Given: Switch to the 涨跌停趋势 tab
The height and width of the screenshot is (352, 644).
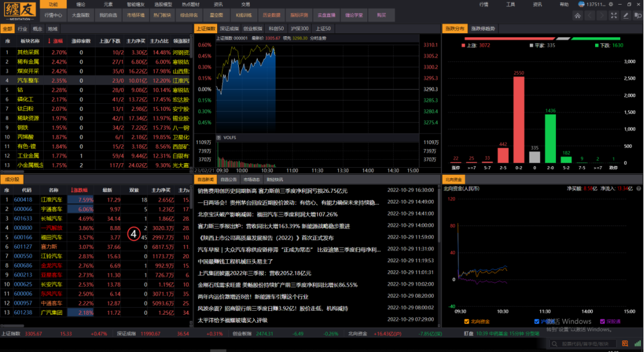Looking at the screenshot, I should coord(483,28).
